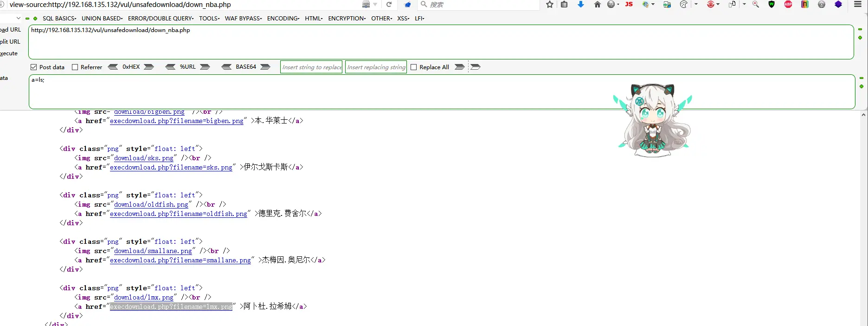
Task: Click Execute button
Action: click(9, 53)
